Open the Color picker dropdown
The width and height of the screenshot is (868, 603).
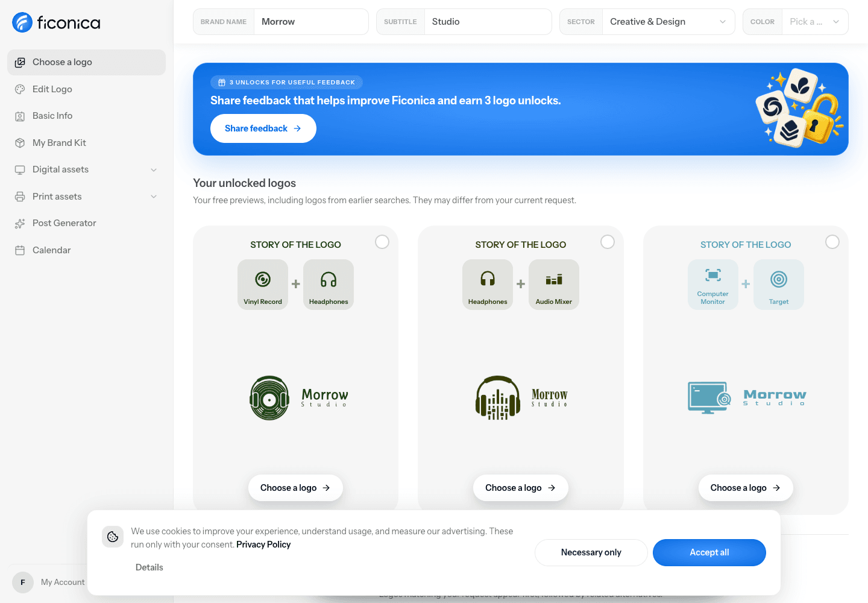coord(796,22)
